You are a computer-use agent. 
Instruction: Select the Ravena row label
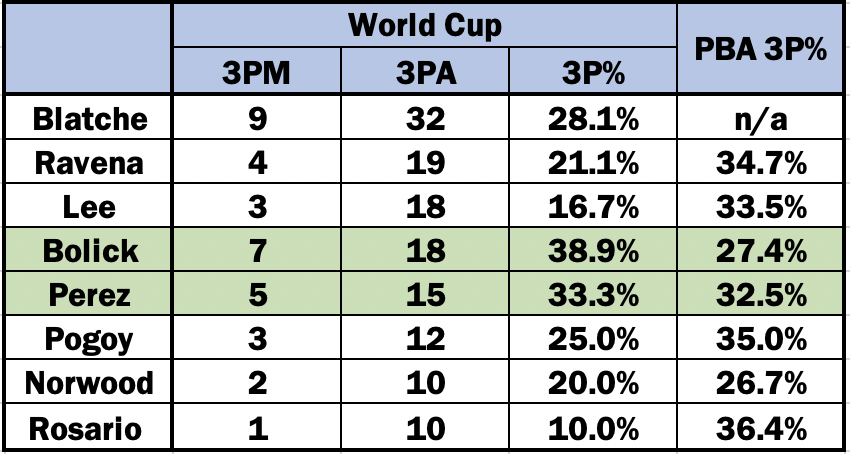pyautogui.click(x=88, y=162)
